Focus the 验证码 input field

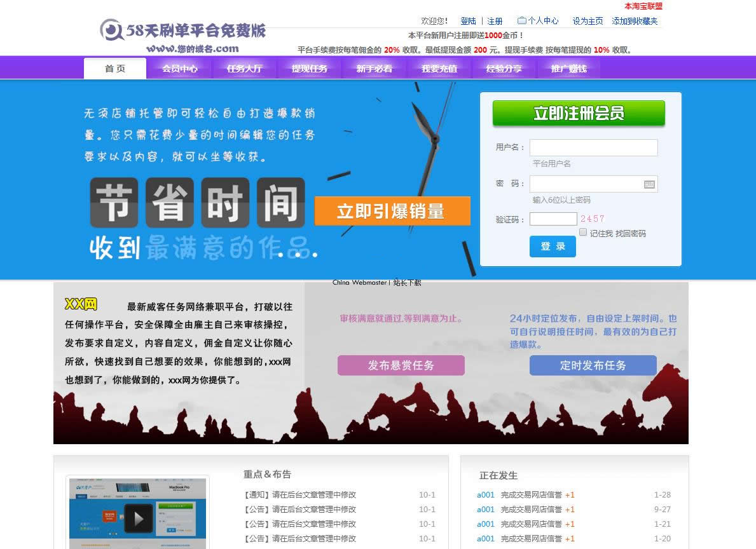553,219
